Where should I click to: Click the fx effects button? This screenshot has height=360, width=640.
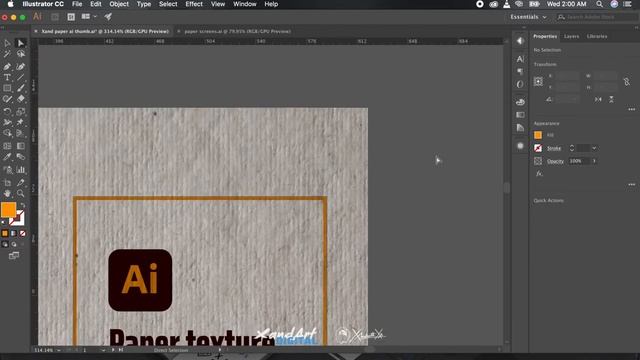[539, 173]
